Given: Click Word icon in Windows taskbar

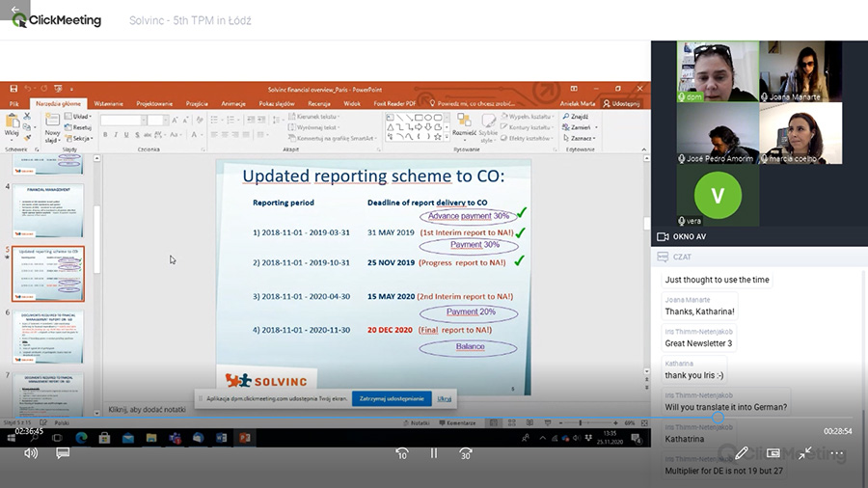Looking at the screenshot, I should point(221,438).
